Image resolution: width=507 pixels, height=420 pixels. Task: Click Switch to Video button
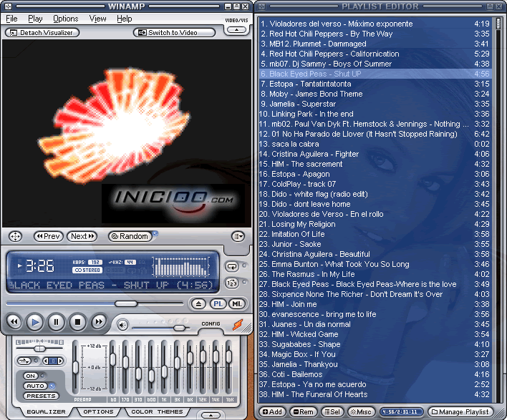coord(174,33)
